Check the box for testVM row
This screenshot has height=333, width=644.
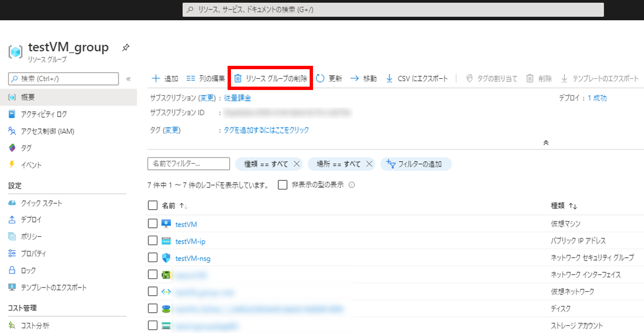pos(153,224)
